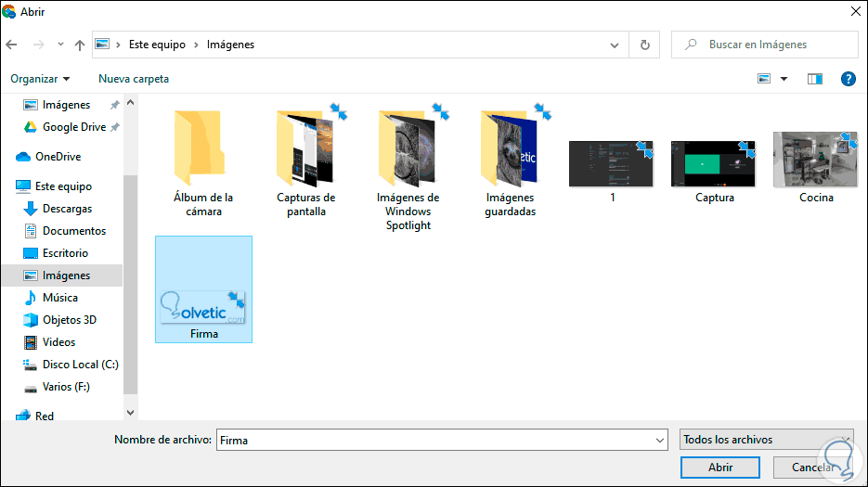Select the Firma image file
868x487 pixels.
coord(203,289)
